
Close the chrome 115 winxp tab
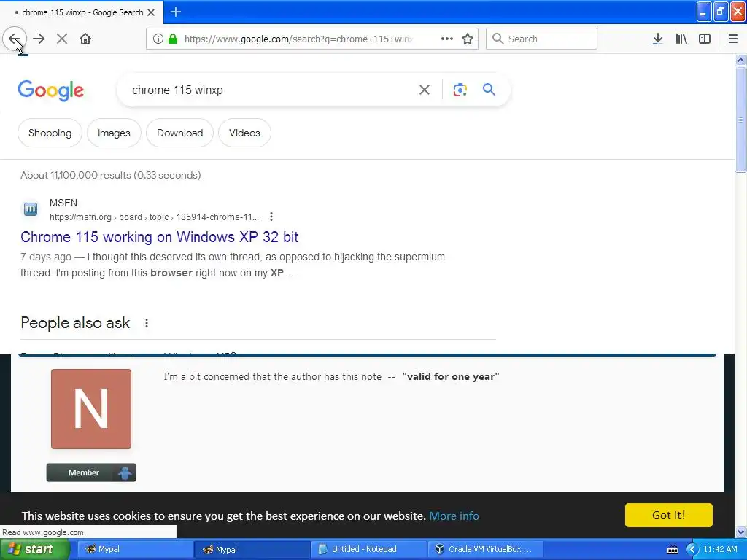point(151,12)
